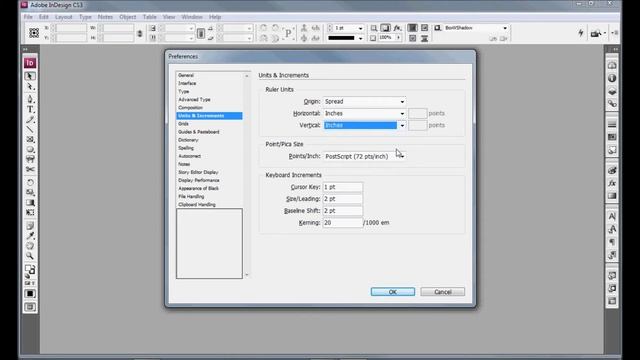Toggle the drop shadow button in the control bar
The image size is (640, 360).
[x=385, y=28]
